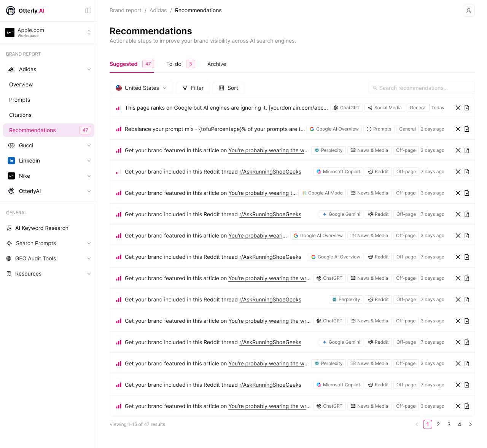Viewport: 487px width, 448px height.
Task: Dismiss the Google AI Overview News & Media recommendation
Action: point(458,236)
